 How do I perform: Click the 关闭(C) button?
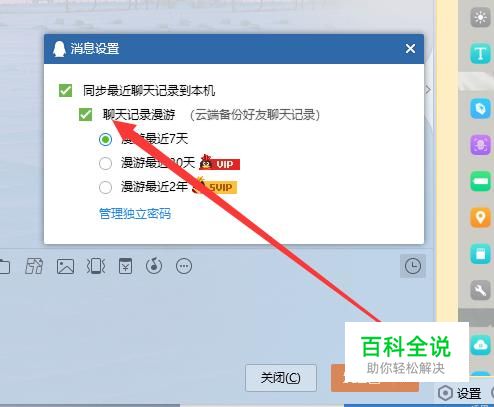(281, 378)
